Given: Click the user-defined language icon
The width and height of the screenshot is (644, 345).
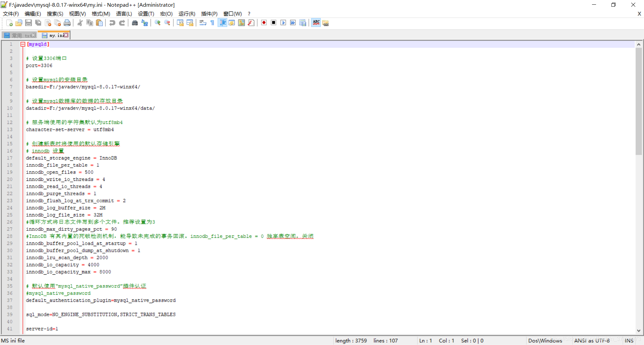Looking at the screenshot, I should [232, 23].
